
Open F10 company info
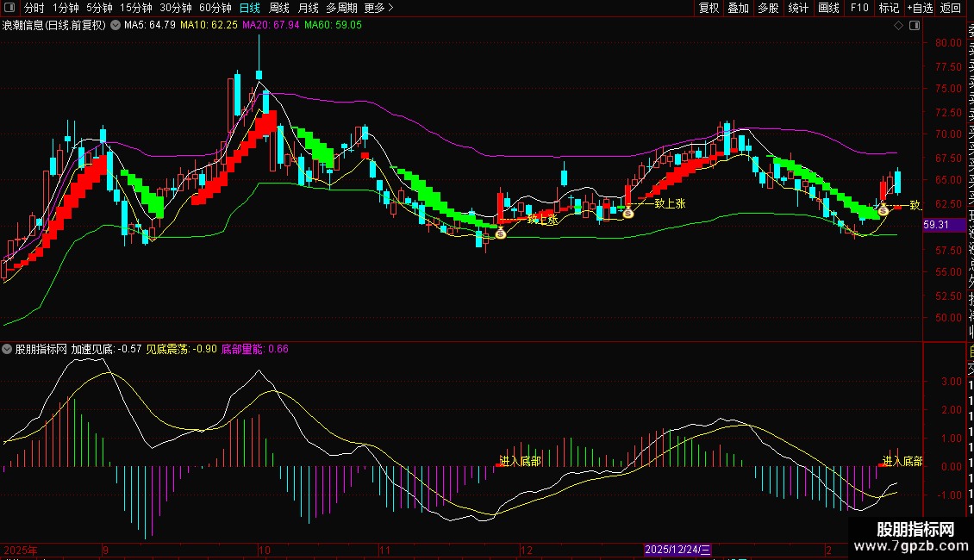pos(859,8)
